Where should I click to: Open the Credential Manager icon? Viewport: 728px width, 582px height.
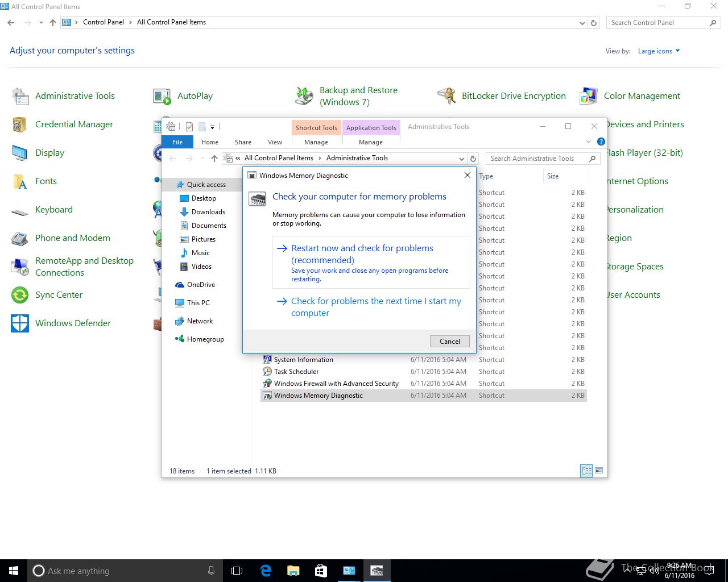click(x=20, y=124)
